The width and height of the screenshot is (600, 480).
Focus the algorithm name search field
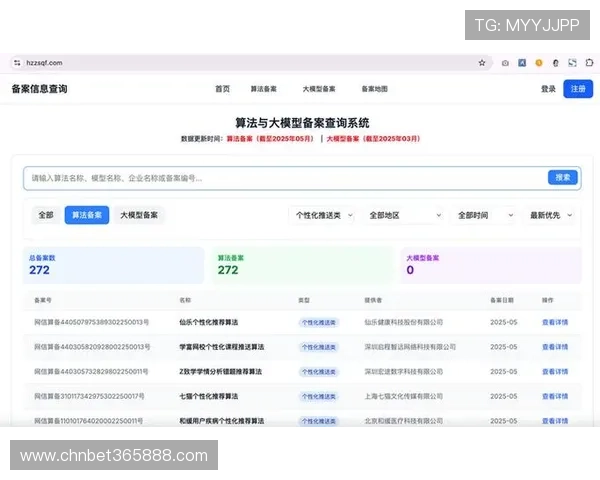click(285, 178)
